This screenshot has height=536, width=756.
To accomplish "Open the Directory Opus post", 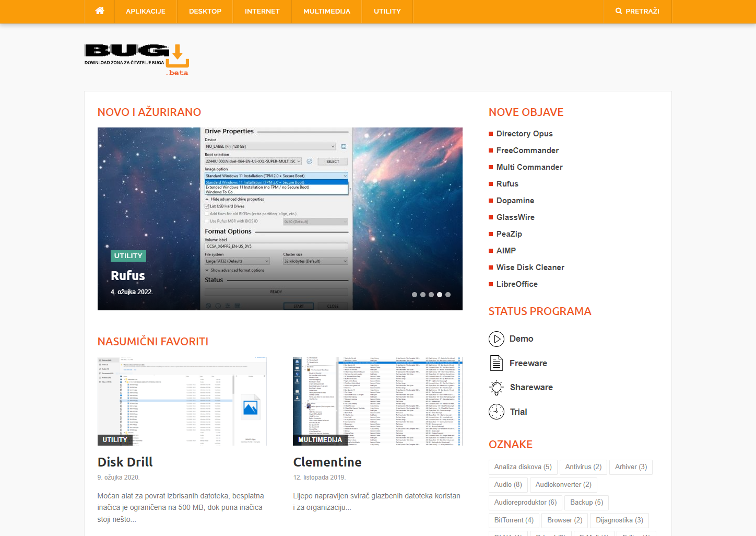I will (524, 134).
